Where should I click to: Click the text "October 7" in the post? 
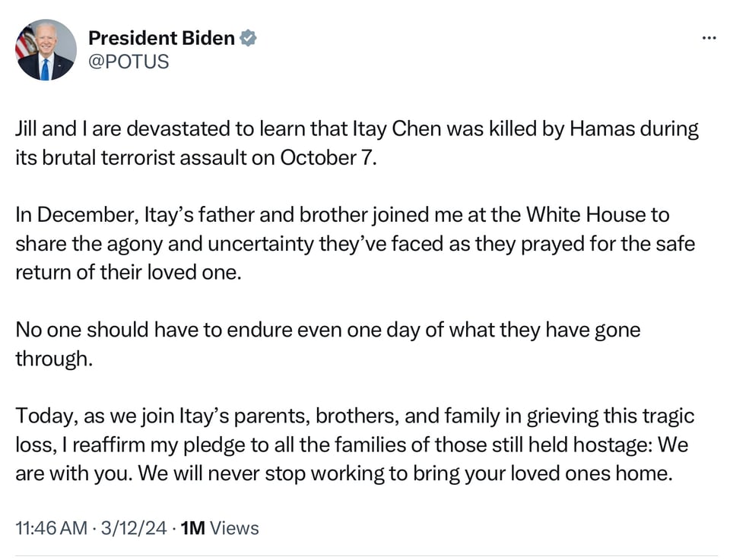pyautogui.click(x=327, y=158)
